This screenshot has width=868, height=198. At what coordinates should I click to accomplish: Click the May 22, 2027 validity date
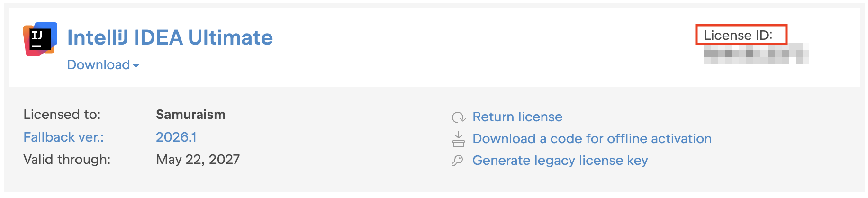(x=198, y=160)
